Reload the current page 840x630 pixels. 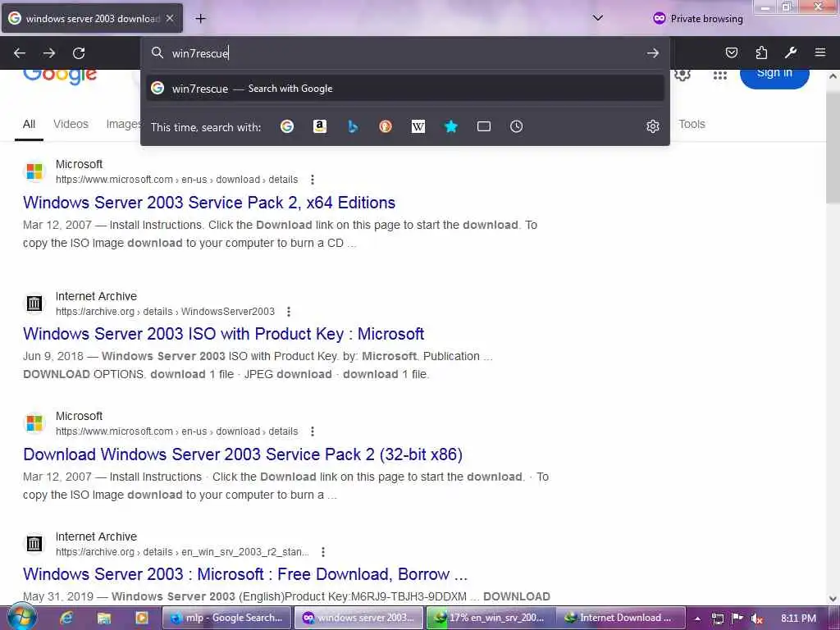pyautogui.click(x=79, y=53)
